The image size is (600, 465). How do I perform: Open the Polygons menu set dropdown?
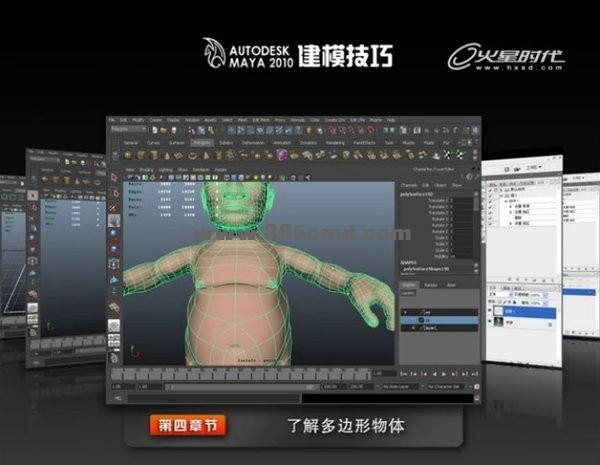(128, 130)
